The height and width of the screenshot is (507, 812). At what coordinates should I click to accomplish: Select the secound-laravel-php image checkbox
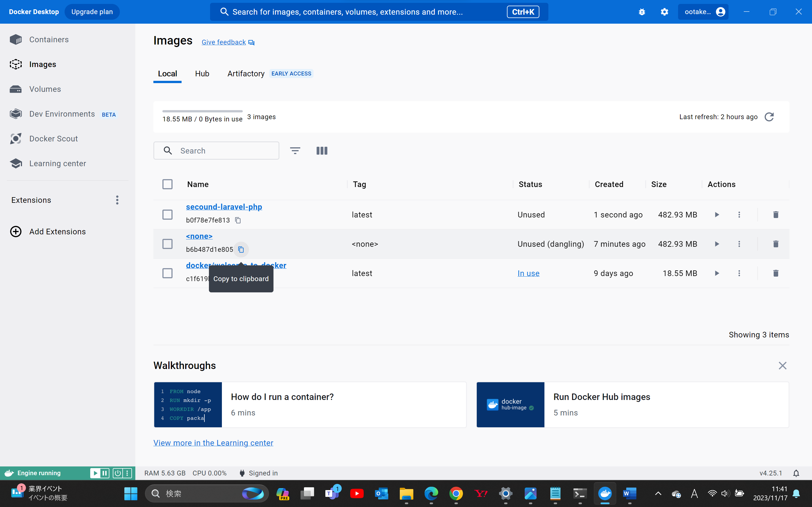point(167,215)
